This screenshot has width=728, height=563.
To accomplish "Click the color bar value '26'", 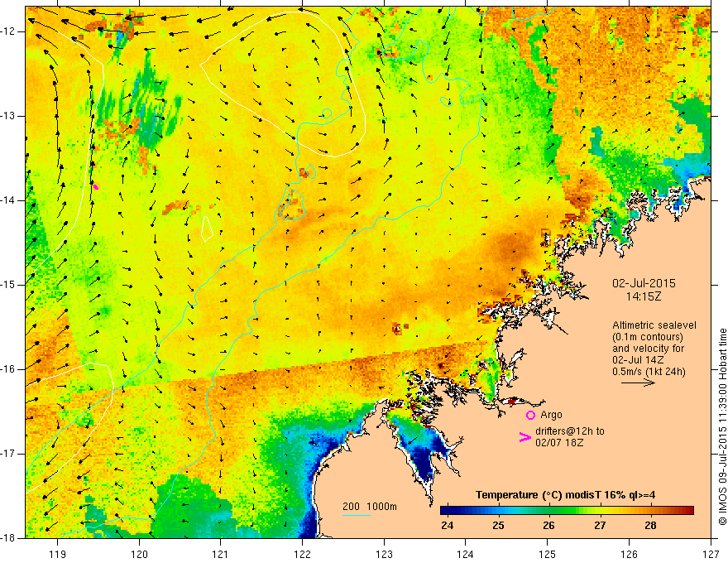I will click(x=548, y=526).
